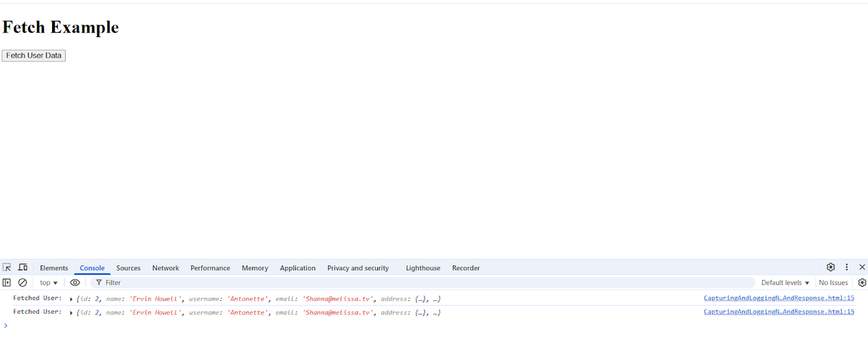Clear the console
This screenshot has height=354, width=868.
tap(22, 283)
